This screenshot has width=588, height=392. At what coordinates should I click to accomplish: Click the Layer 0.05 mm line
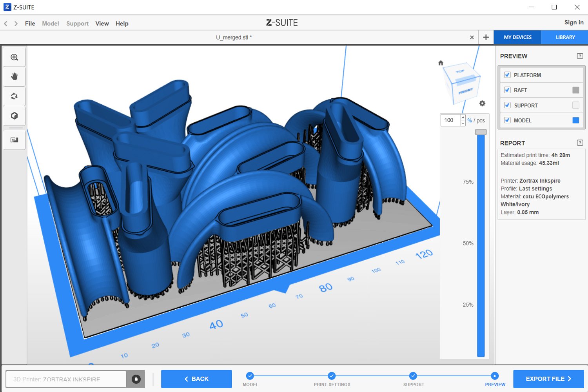(519, 212)
